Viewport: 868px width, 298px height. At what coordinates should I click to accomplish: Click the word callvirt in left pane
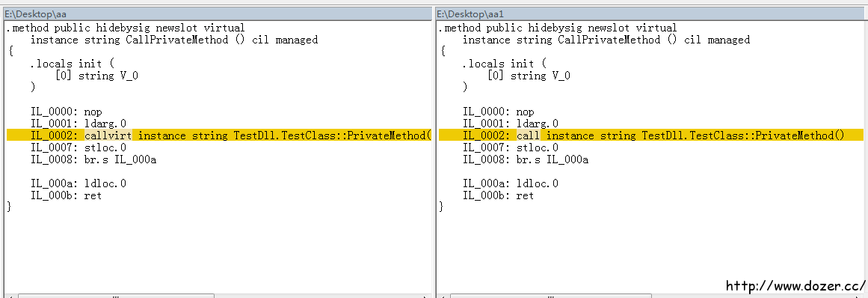[x=108, y=136]
